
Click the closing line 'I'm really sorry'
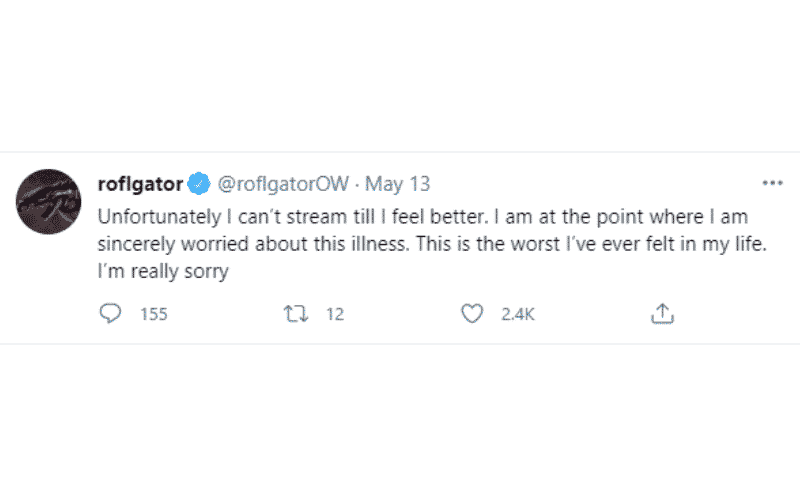coord(163,271)
